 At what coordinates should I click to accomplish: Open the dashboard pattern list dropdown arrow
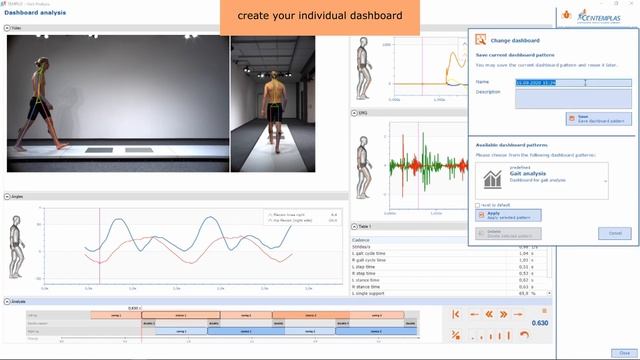click(x=605, y=181)
